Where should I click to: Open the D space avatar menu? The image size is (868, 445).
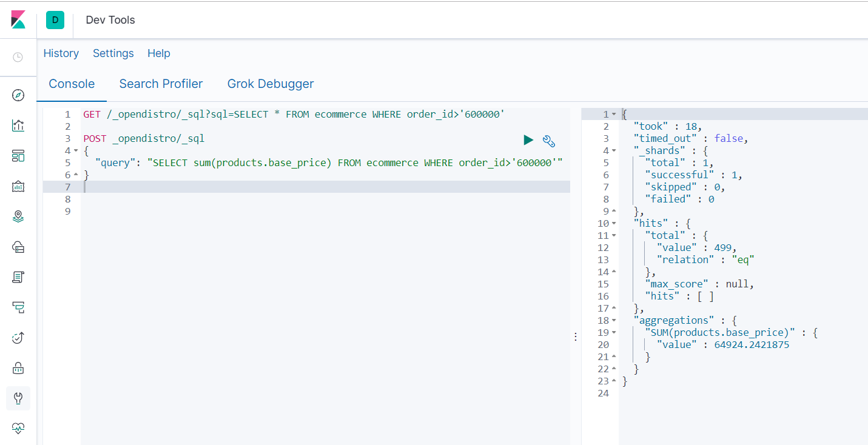[x=55, y=20]
